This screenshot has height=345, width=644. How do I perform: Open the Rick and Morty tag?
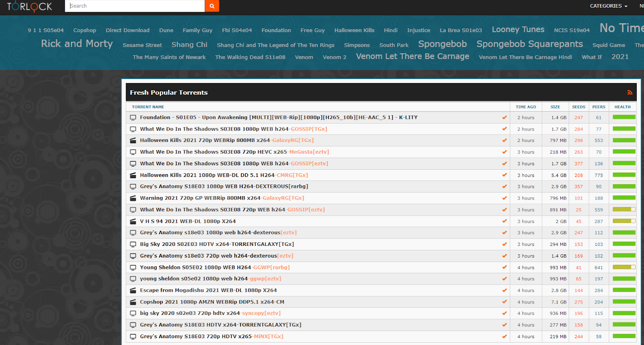tap(77, 44)
